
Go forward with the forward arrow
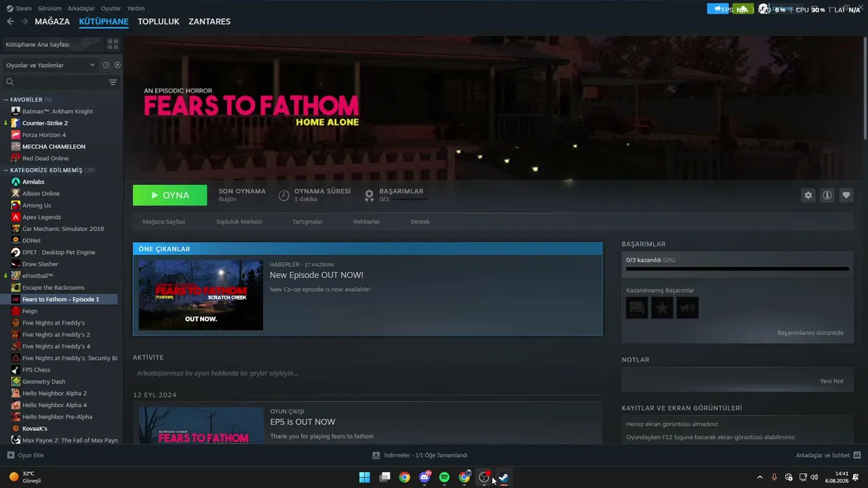24,22
